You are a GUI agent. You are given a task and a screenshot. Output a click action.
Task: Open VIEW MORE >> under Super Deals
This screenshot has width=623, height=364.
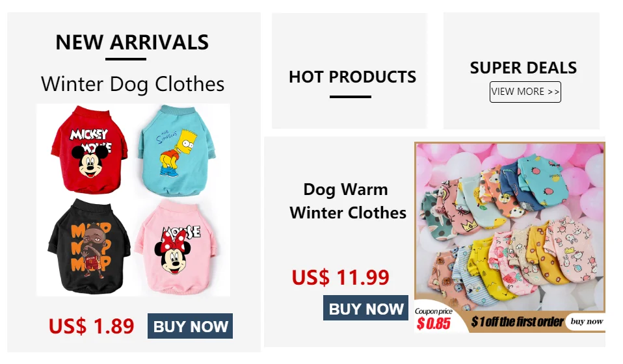[x=525, y=92]
